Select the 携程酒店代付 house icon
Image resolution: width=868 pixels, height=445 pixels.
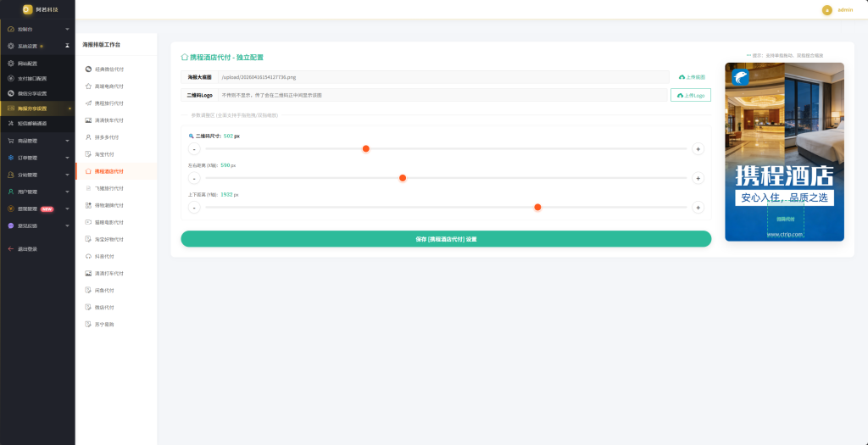click(x=88, y=171)
